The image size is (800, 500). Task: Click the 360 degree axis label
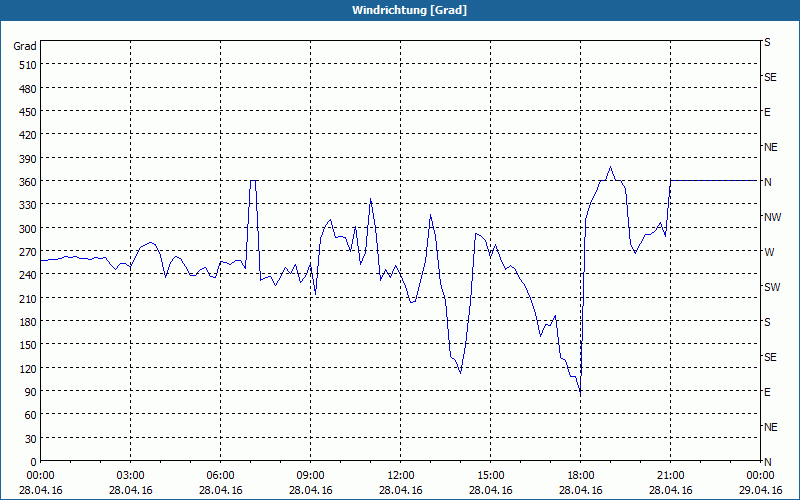point(29,182)
